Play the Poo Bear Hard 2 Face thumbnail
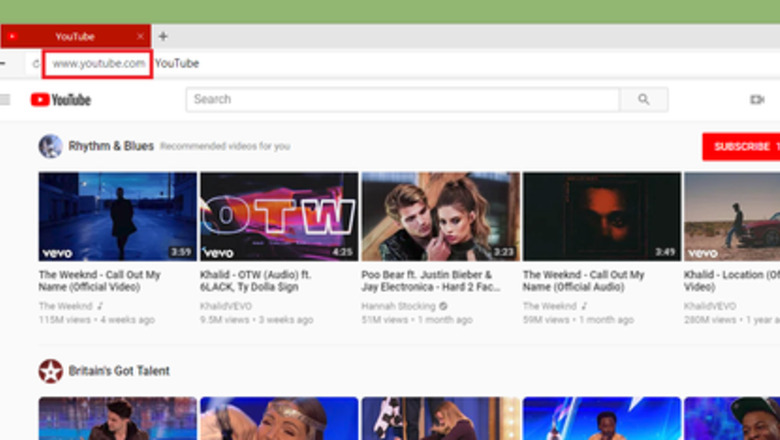This screenshot has width=780, height=440. [441, 216]
